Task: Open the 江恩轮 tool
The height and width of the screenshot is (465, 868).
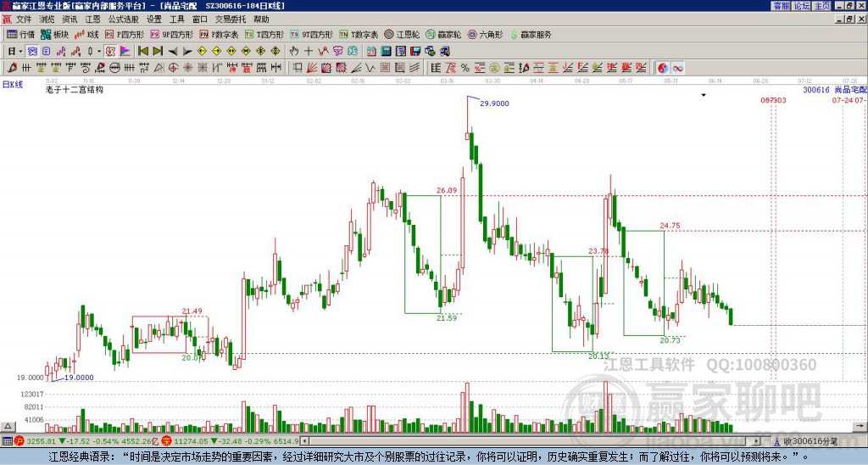Action: [x=402, y=34]
